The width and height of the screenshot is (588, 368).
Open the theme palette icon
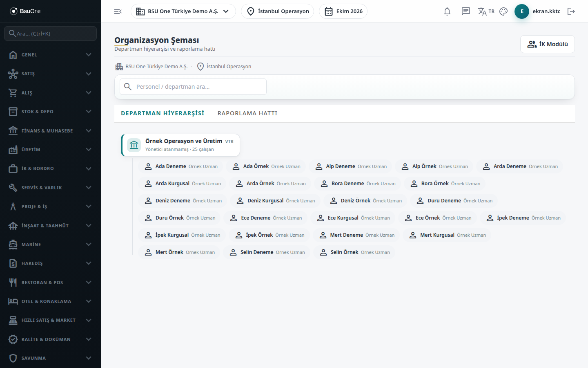pos(503,11)
